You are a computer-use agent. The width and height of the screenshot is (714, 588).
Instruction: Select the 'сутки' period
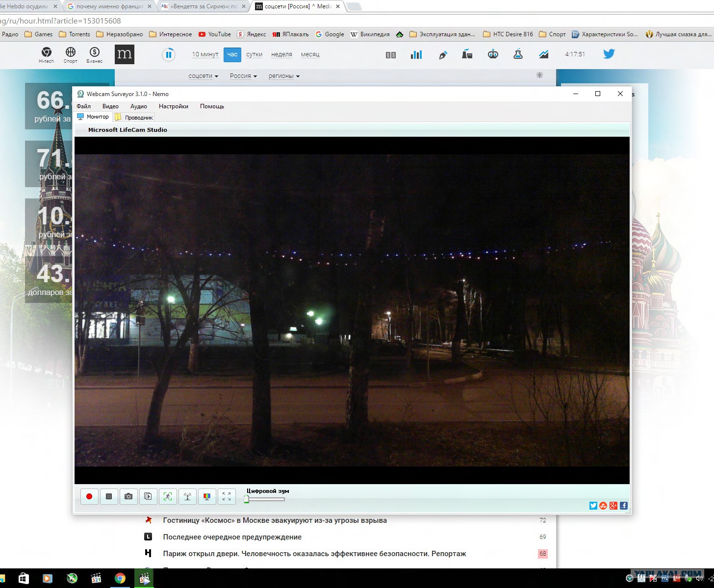click(254, 54)
